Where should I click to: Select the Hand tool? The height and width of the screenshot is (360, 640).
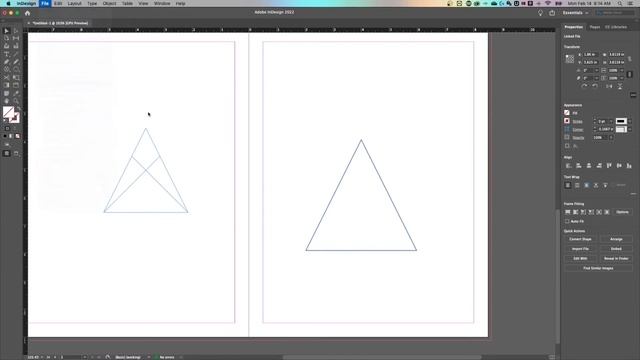pyautogui.click(x=6, y=101)
